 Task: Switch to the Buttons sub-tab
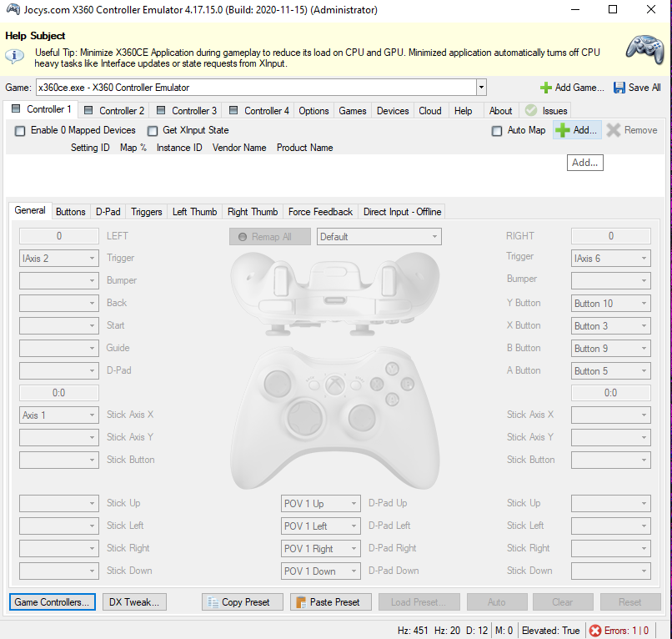[71, 212]
